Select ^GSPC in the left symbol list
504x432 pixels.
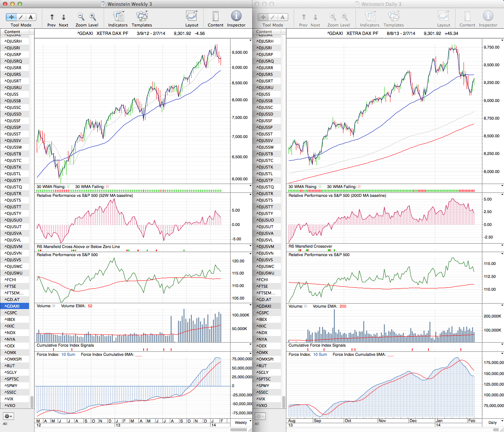pos(15,313)
